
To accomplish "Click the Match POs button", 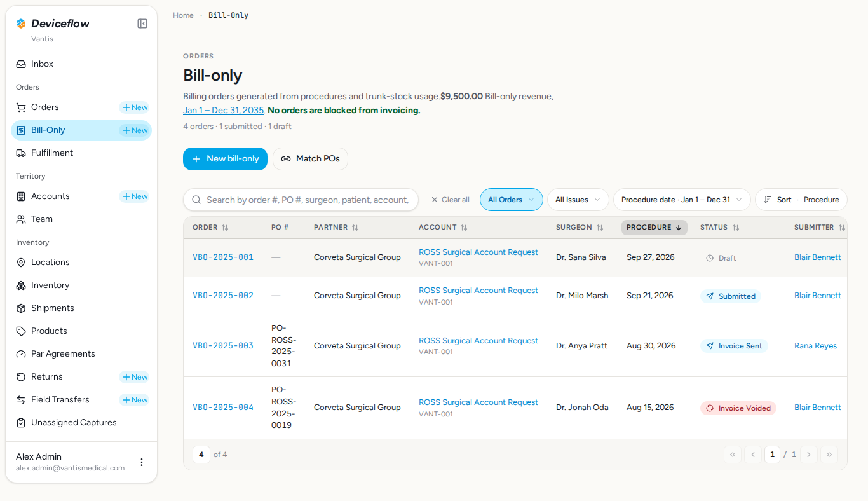I will (310, 159).
